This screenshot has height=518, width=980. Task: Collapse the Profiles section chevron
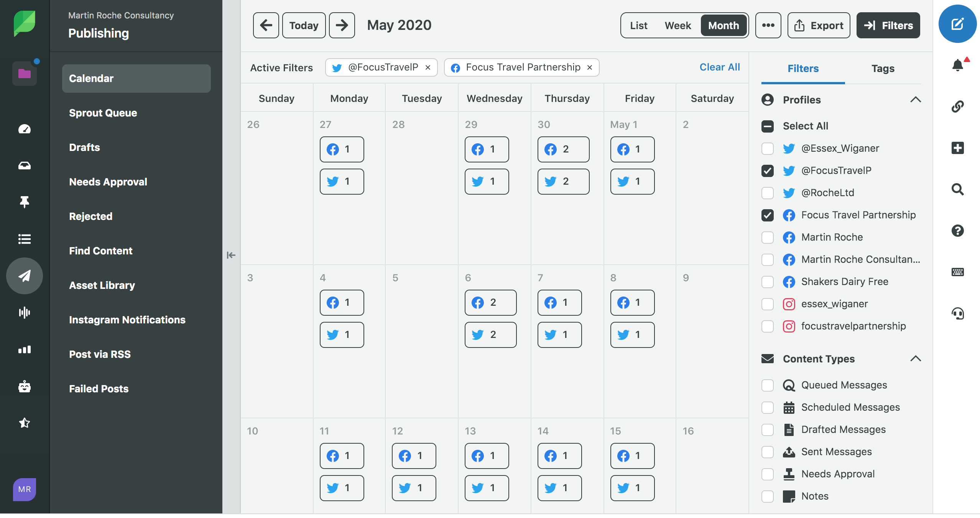pyautogui.click(x=916, y=100)
